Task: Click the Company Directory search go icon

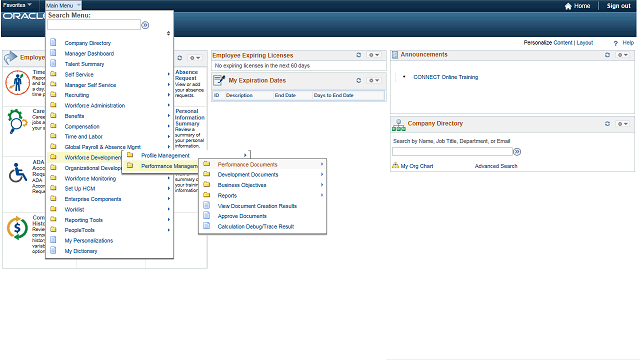Action: pos(517,152)
